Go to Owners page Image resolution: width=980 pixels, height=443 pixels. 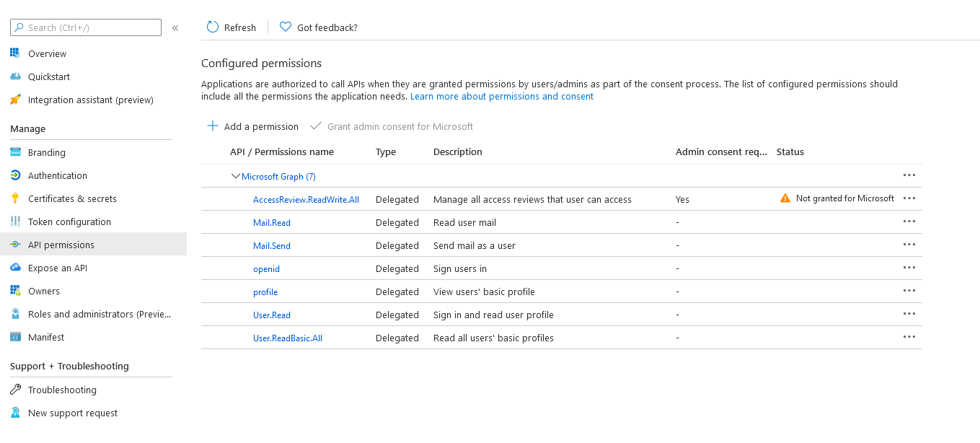[x=44, y=291]
